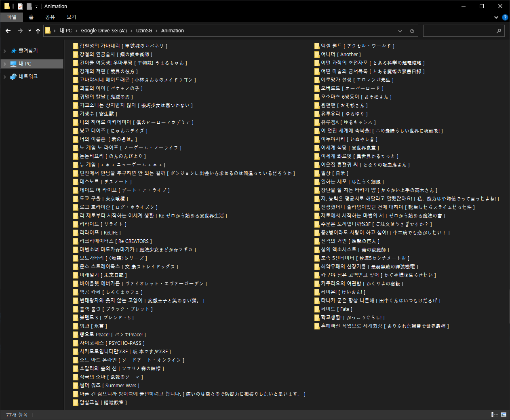Switch to the 홈 ribbon tab
The image size is (510, 420).
tap(31, 17)
